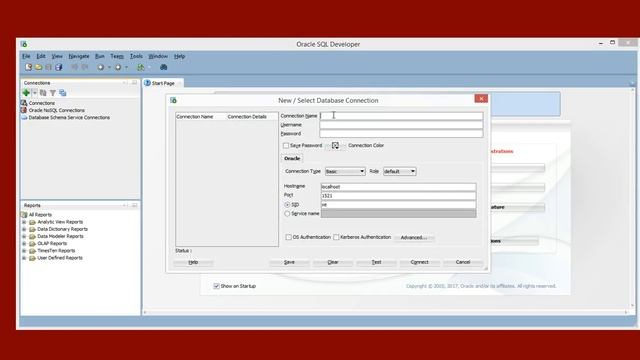Expand Analytic View Reports node
Viewport: 640px width, 360px height.
[24, 222]
